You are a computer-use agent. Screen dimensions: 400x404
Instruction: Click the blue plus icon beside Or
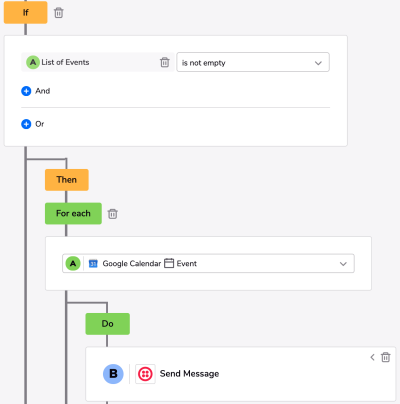[x=26, y=124]
